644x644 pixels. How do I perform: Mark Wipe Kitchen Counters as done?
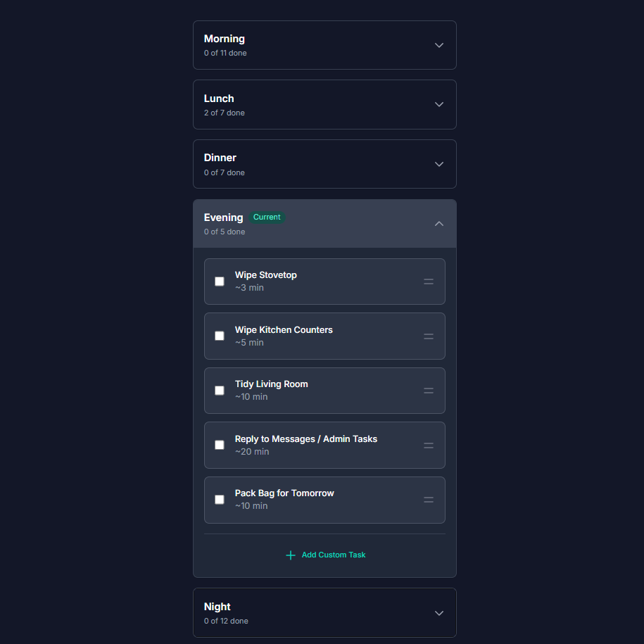tap(220, 336)
